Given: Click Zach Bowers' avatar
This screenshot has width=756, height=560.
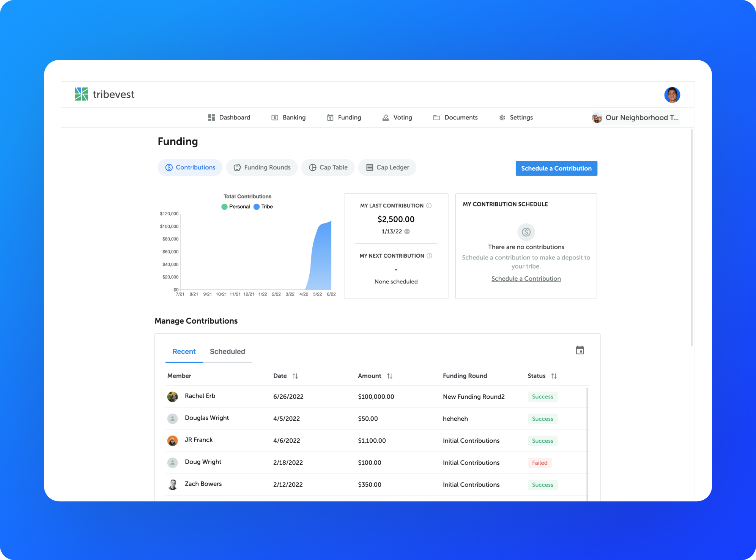Looking at the screenshot, I should pos(173,485).
